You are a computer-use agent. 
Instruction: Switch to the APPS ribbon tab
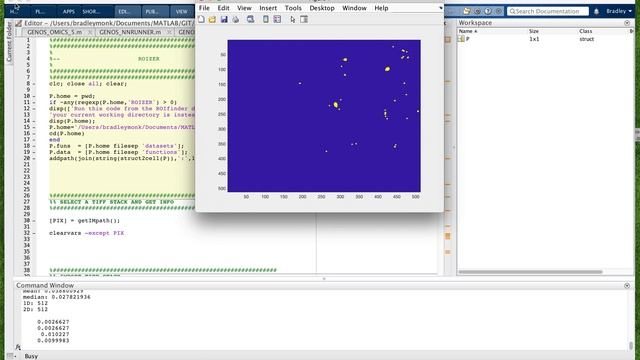click(x=68, y=11)
